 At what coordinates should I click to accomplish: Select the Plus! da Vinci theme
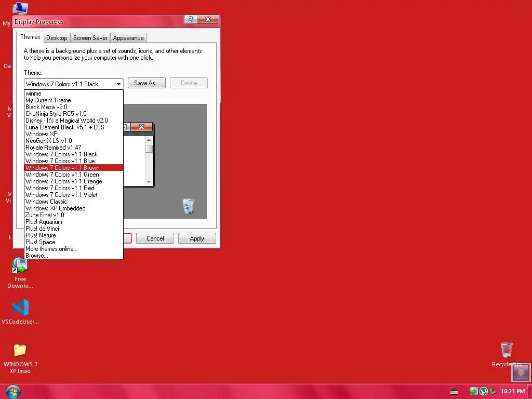(74, 229)
